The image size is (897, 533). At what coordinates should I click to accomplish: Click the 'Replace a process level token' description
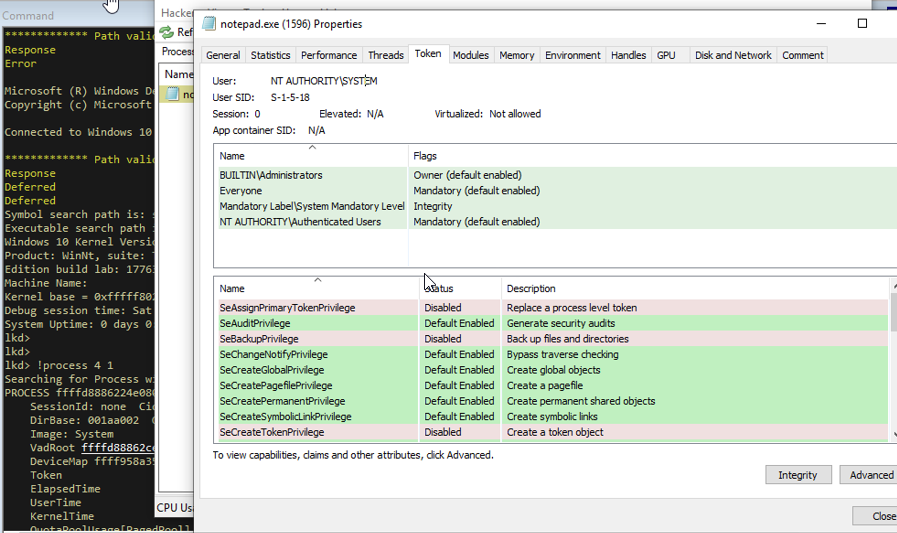[x=571, y=308]
